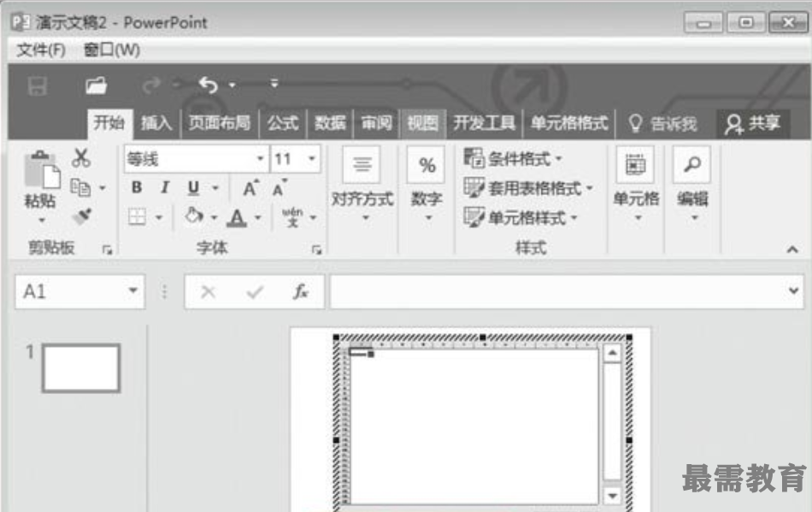Image resolution: width=812 pixels, height=512 pixels.
Task: Toggle Underline formatting
Action: 193,187
